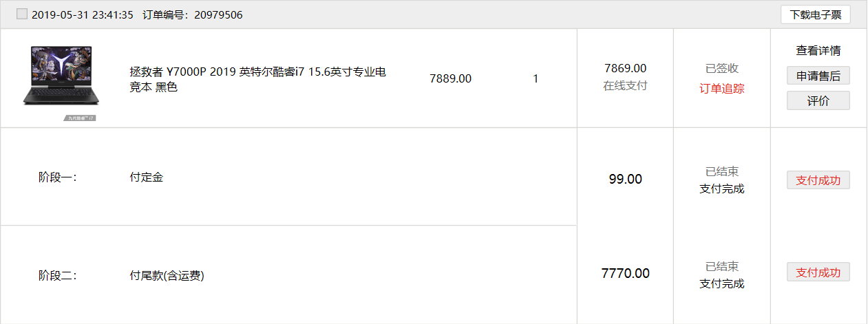Click 支付成功 button for the 99.00 deposit
The width and height of the screenshot is (868, 324).
tap(818, 180)
